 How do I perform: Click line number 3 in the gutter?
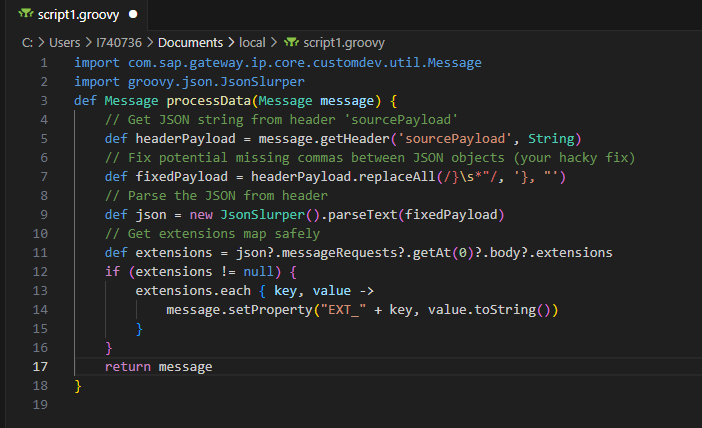point(44,101)
